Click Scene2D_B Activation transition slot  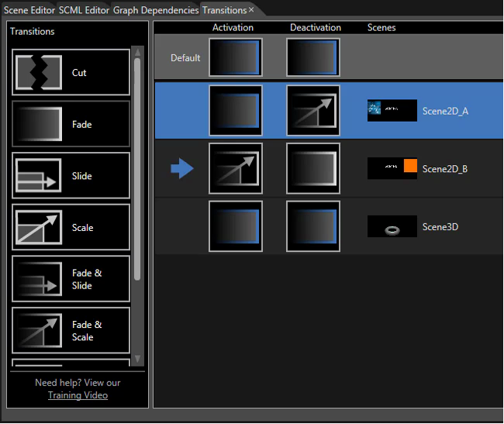pyautogui.click(x=236, y=168)
